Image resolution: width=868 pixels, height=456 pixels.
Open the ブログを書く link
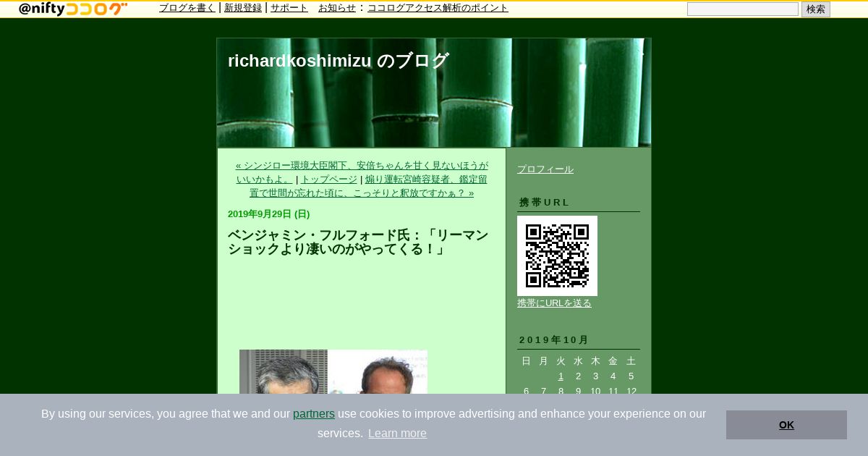187,8
